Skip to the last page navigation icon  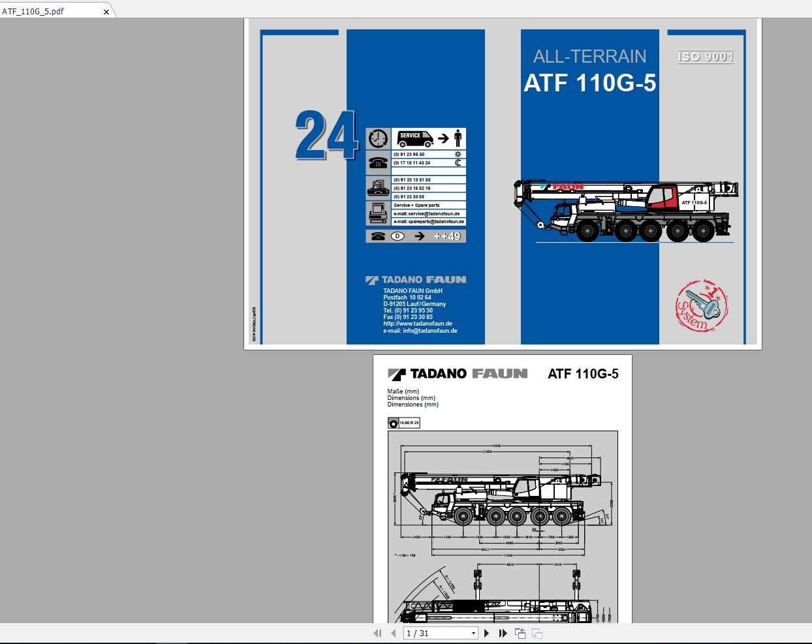coord(502,633)
